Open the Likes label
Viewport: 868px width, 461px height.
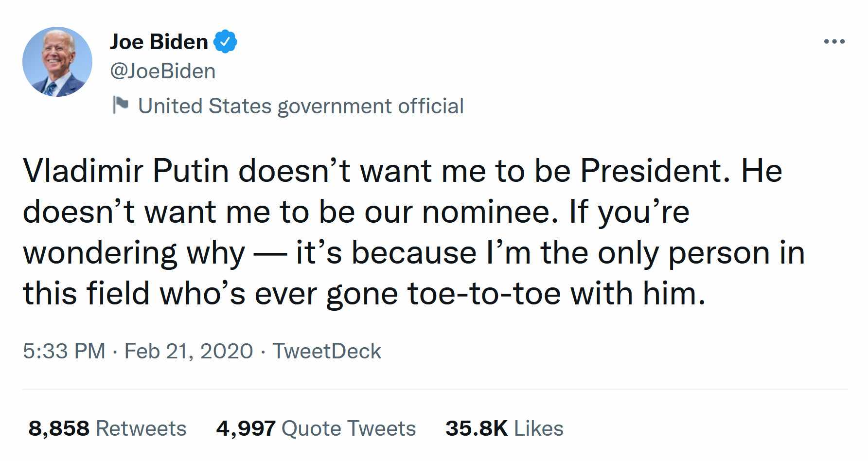tap(539, 428)
